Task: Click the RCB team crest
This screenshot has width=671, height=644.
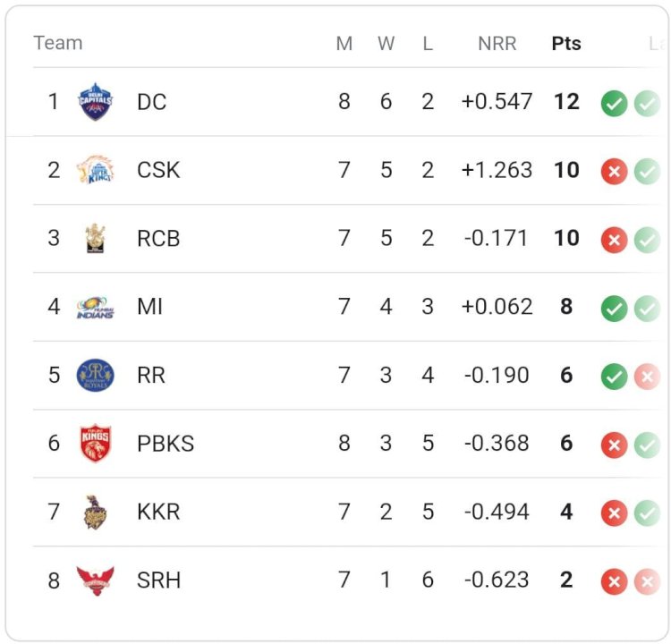Action: (x=95, y=238)
